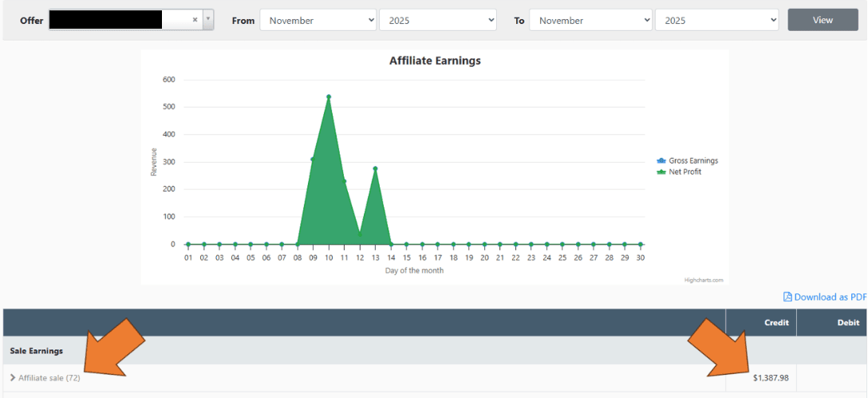Image resolution: width=868 pixels, height=398 pixels.
Task: Open the Highcharts.com credit link
Action: pos(703,280)
